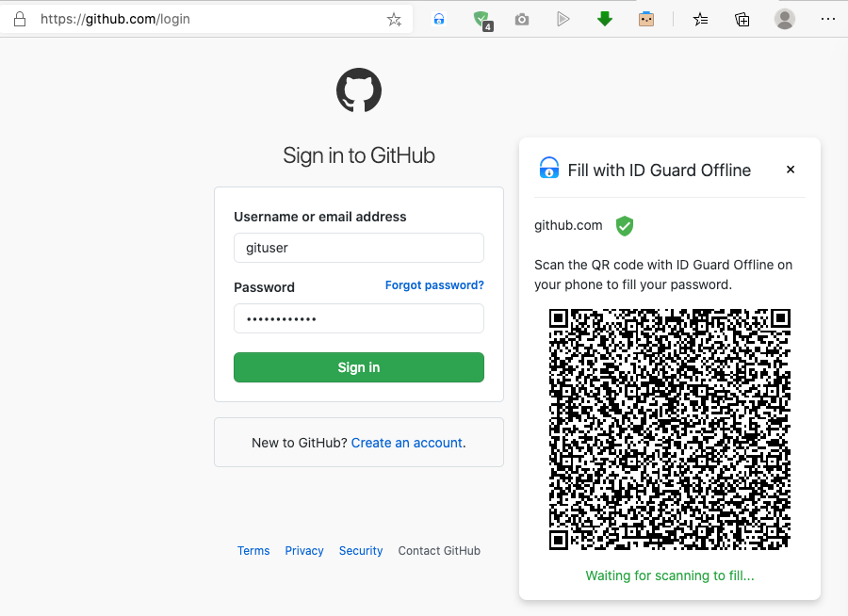Open the Forgot password link
Viewport: 848px width, 616px height.
434,285
